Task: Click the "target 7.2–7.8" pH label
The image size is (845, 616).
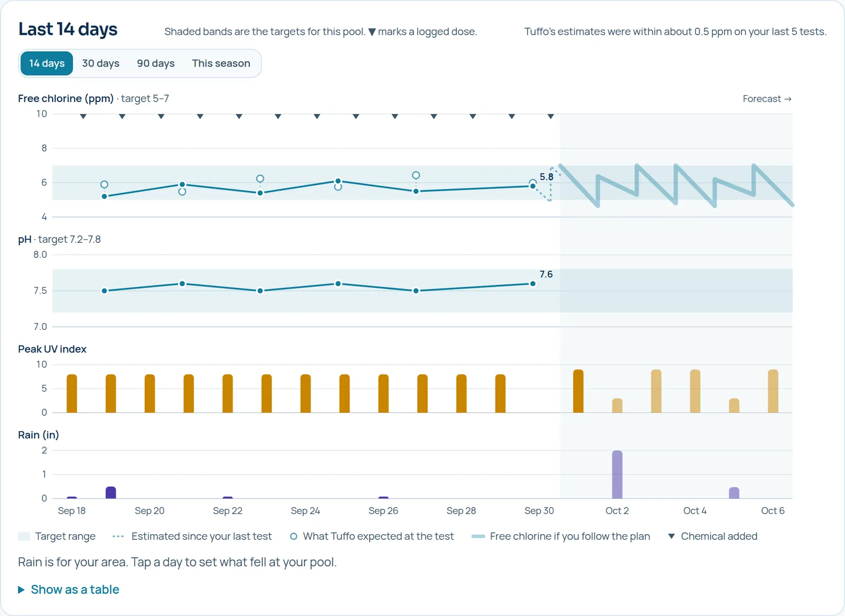Action: (x=69, y=240)
